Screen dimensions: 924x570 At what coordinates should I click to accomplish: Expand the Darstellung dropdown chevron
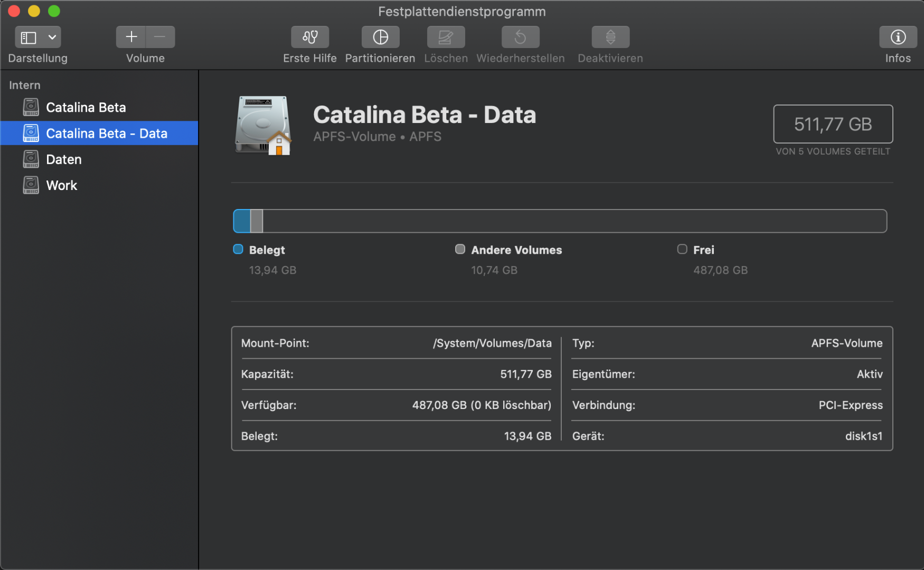pos(52,37)
